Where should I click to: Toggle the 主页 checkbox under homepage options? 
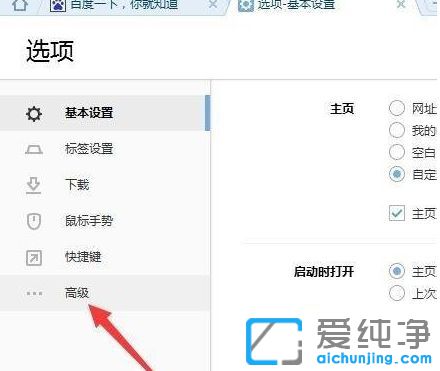click(x=397, y=213)
